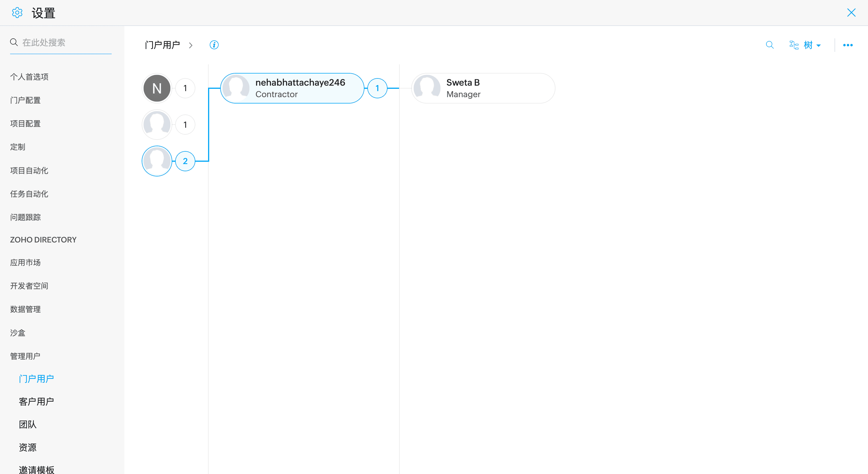The image size is (868, 474).
Task: Go to 团队 in the sidebar
Action: [x=28, y=424]
